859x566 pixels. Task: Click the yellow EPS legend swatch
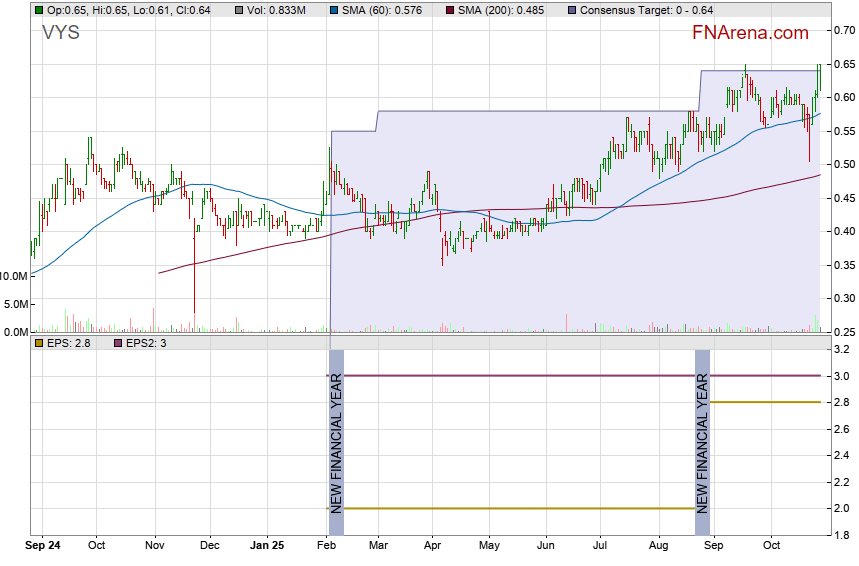[x=38, y=344]
